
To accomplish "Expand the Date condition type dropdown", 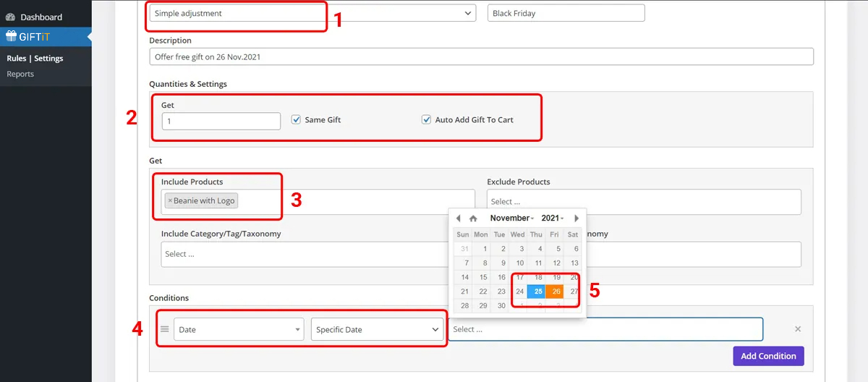I will click(x=238, y=329).
